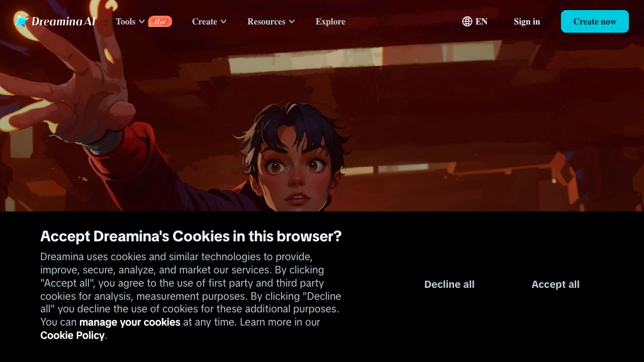Expand the Create dropdown chevron
Viewport: 644px width, 362px height.
[x=223, y=21]
